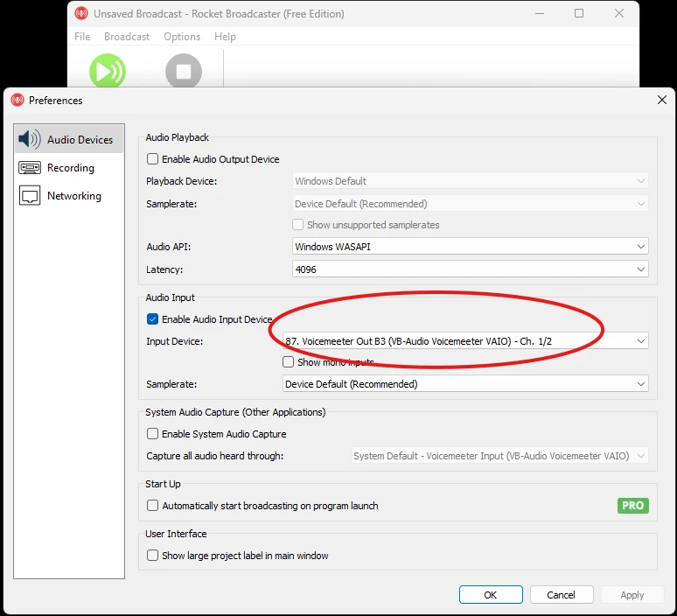677x616 pixels.
Task: Click the Audio Playback group label
Action: click(177, 136)
